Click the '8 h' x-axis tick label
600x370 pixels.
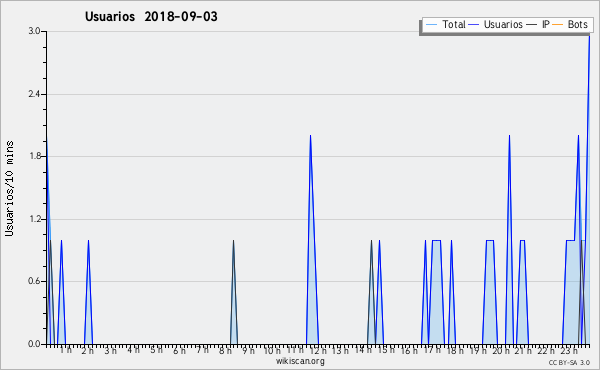pos(225,350)
